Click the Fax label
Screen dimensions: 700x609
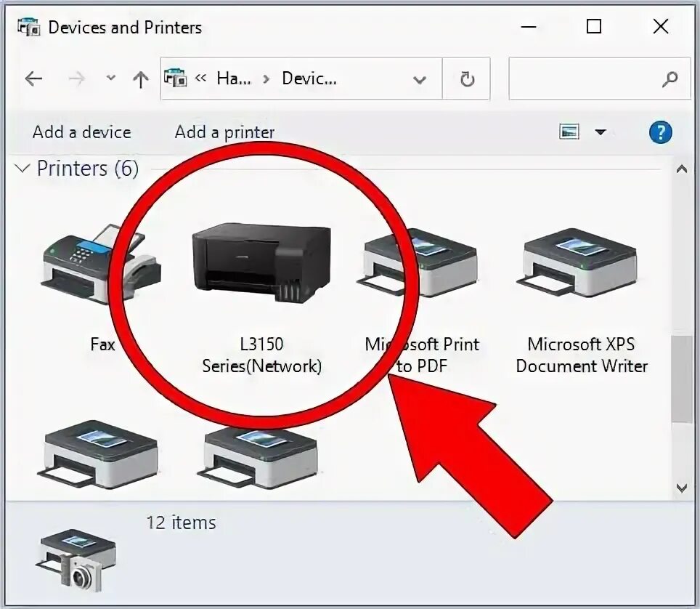click(102, 344)
